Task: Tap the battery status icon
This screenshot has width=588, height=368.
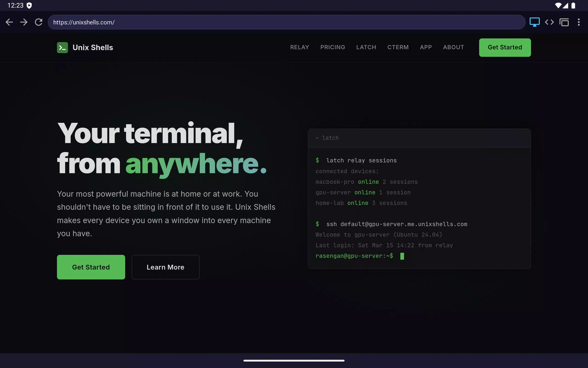Action: [573, 5]
